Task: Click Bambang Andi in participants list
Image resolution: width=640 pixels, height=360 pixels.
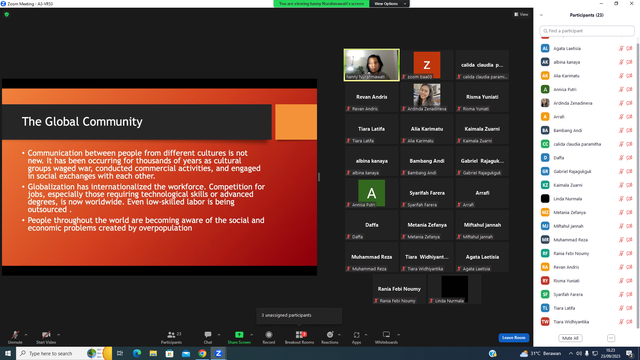Action: point(586,131)
